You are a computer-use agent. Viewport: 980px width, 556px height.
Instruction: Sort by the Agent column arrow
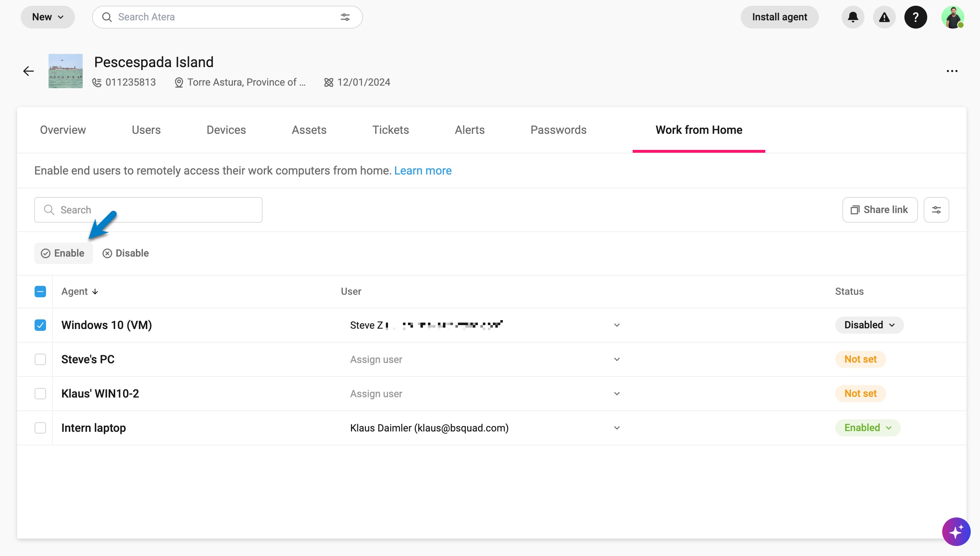95,292
